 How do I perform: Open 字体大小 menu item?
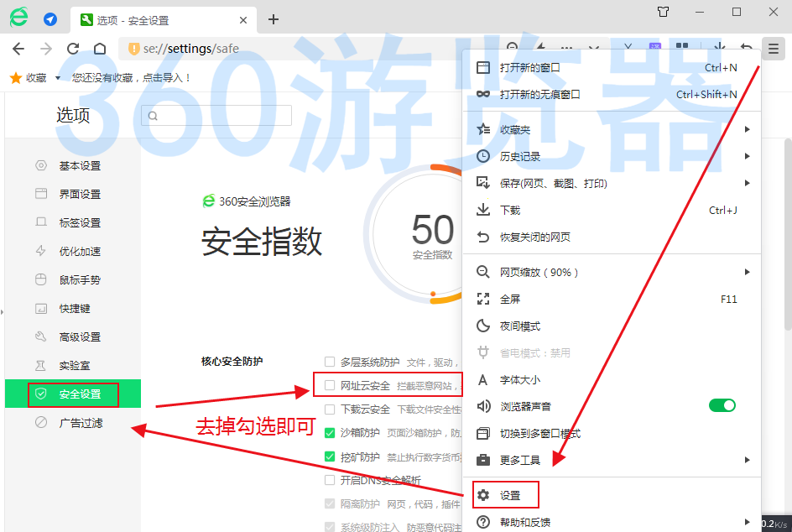[x=612, y=380]
